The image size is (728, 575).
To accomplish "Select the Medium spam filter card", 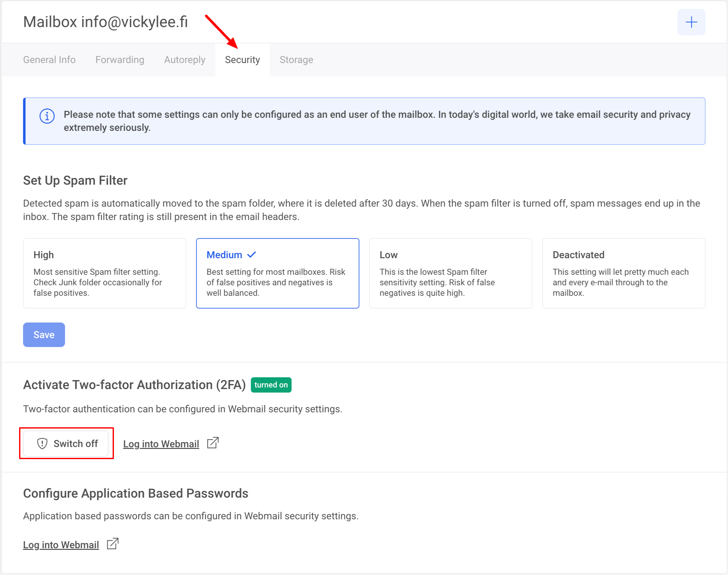I will coord(277,273).
